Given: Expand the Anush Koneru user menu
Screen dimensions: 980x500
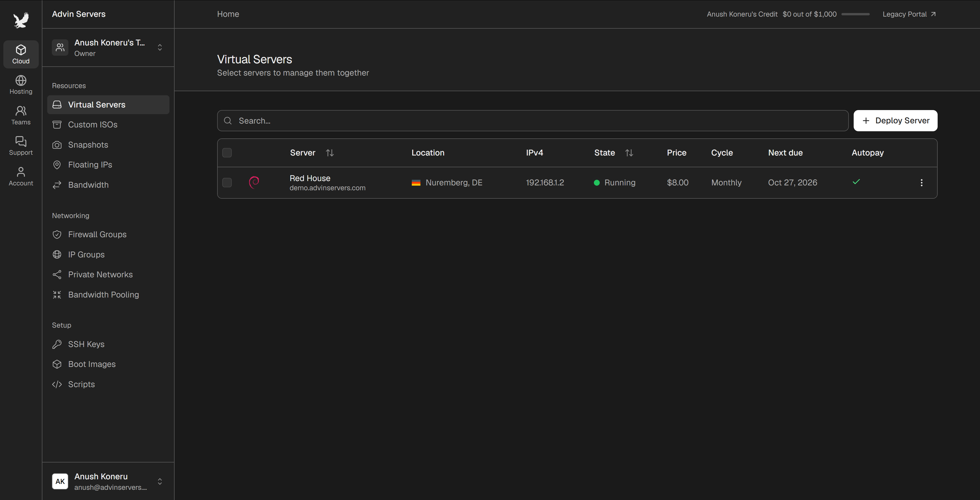Looking at the screenshot, I should click(160, 481).
